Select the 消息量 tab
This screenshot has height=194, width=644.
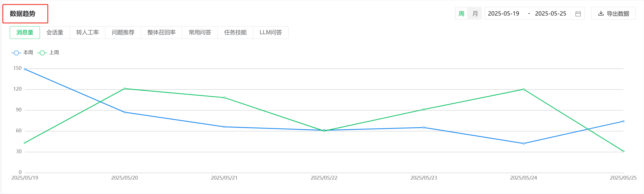25,33
